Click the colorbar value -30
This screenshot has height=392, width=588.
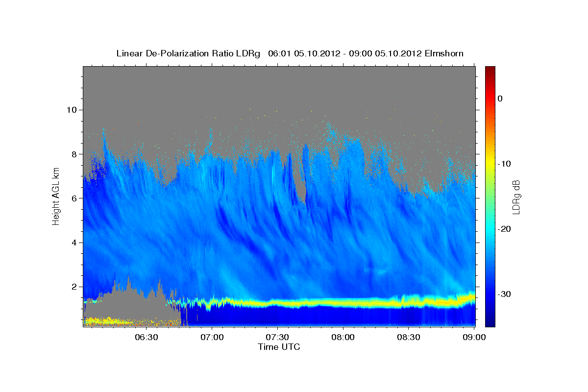pyautogui.click(x=505, y=294)
